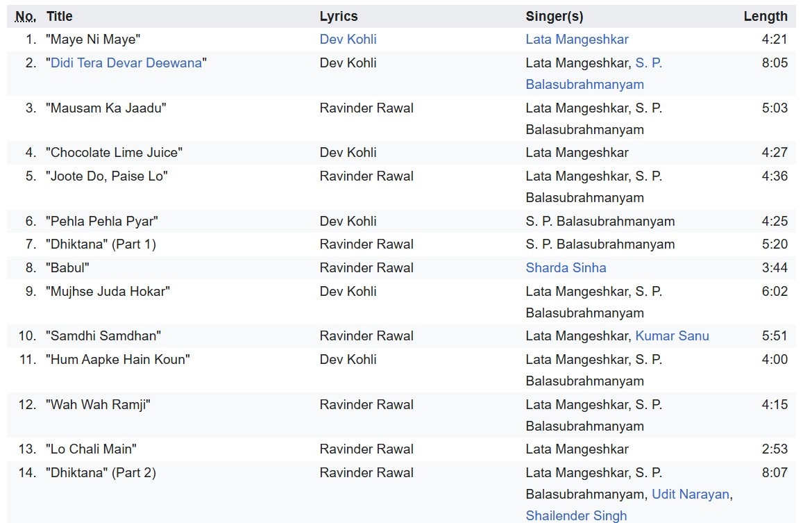
Task: Follow the "Didi Tera Devar Deewana" song link
Action: tap(126, 63)
